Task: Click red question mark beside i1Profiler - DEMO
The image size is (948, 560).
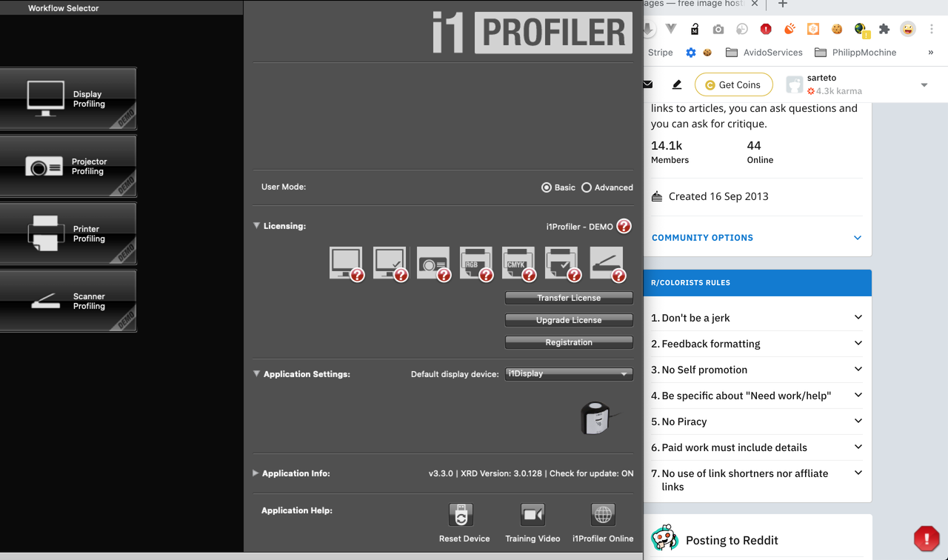Action: point(624,226)
